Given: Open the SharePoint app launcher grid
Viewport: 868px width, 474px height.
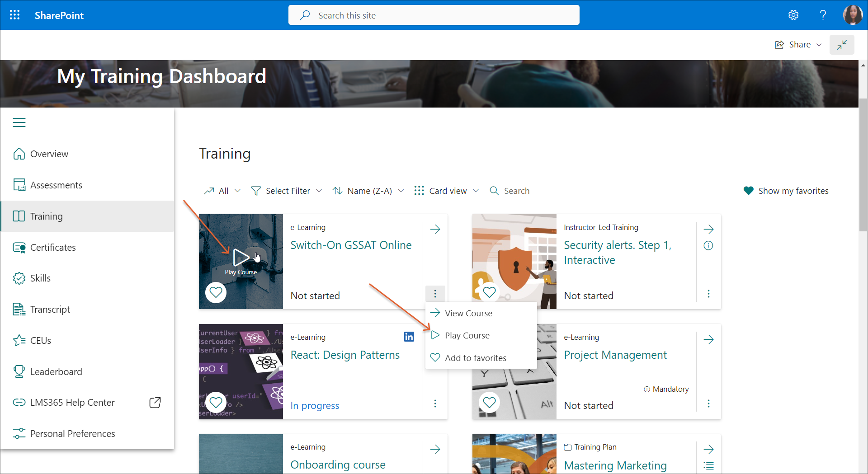Looking at the screenshot, I should pyautogui.click(x=14, y=15).
